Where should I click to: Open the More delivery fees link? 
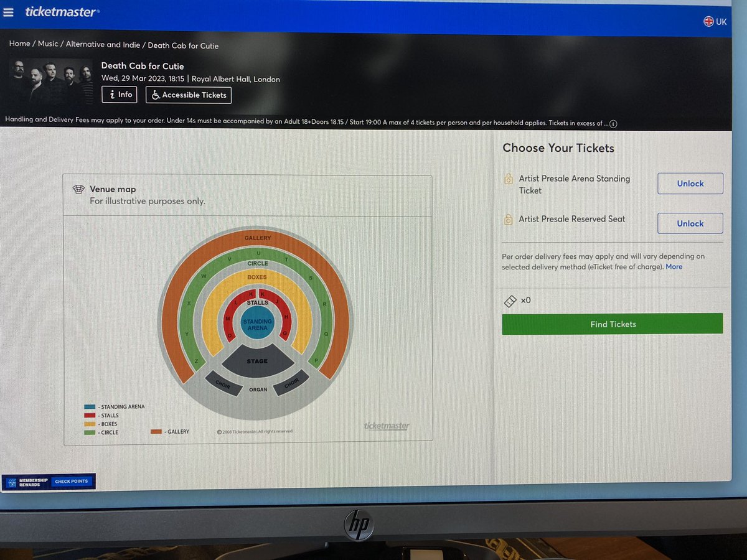674,267
